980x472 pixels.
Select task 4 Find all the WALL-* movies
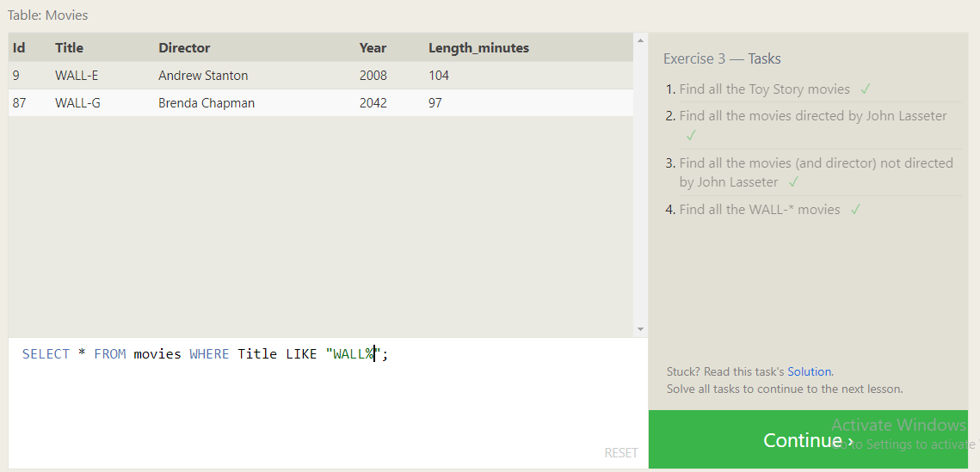(760, 210)
